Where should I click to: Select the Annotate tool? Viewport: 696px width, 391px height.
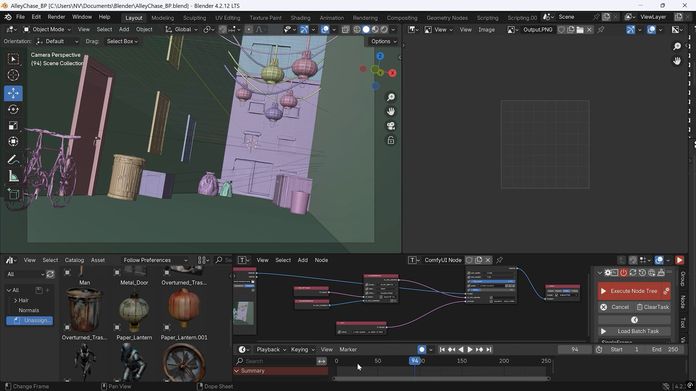[13, 160]
